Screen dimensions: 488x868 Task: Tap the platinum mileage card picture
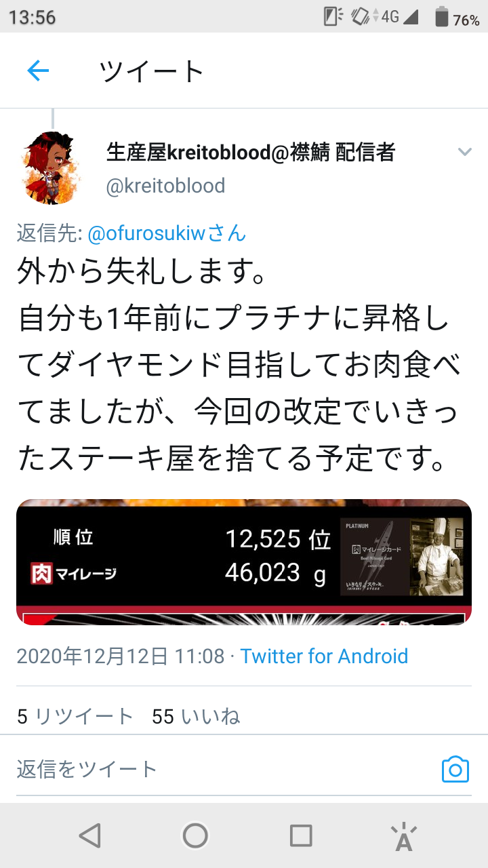click(402, 557)
